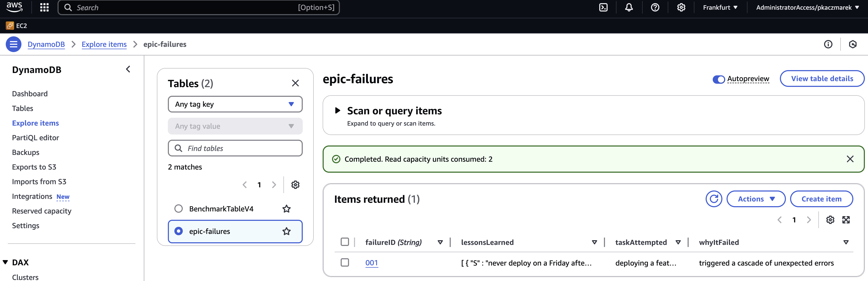868x281 pixels.
Task: Open the AWS services grid menu
Action: [44, 7]
